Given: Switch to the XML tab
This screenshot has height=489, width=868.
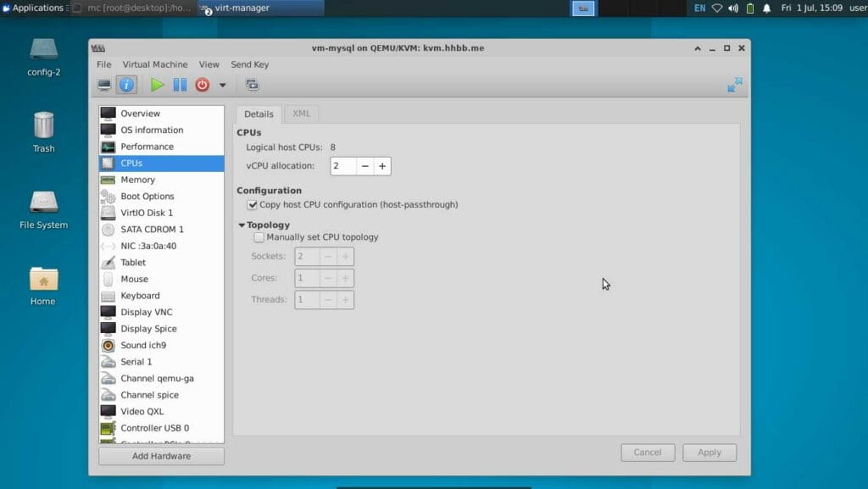Looking at the screenshot, I should point(301,114).
